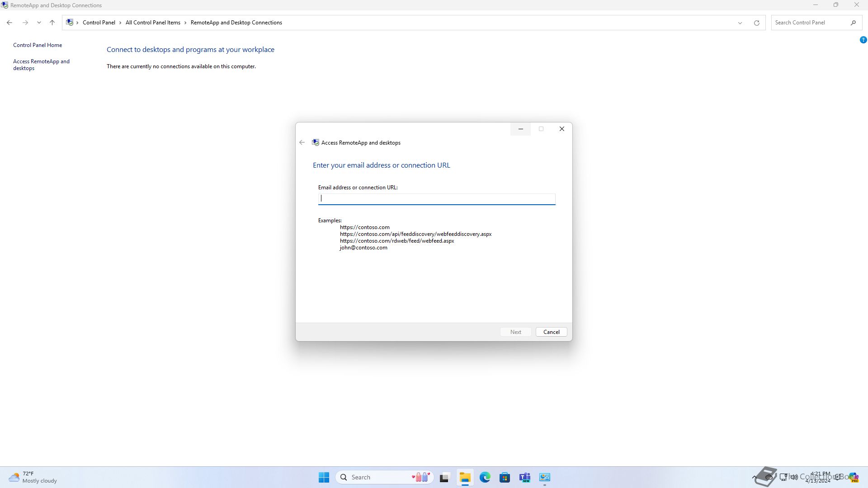
Task: Click the OneDrive cloud icon in the tray
Action: pyautogui.click(x=769, y=477)
